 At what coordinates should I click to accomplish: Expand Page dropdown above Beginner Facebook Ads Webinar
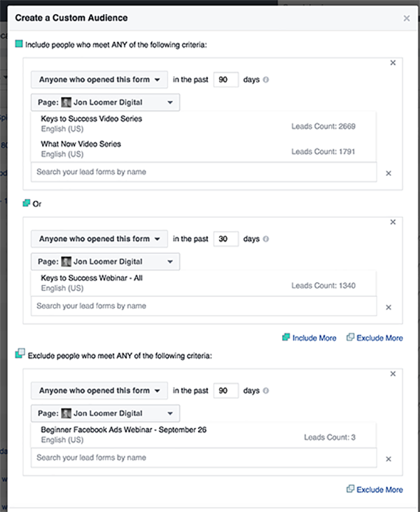pos(105,414)
